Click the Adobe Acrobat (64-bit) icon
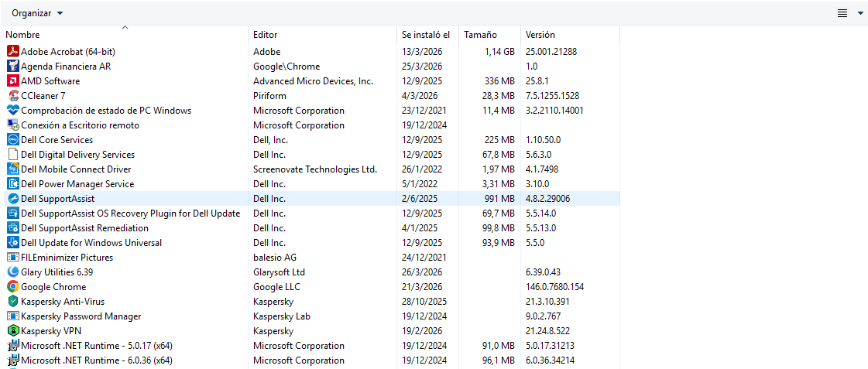868x369 pixels. click(x=12, y=52)
